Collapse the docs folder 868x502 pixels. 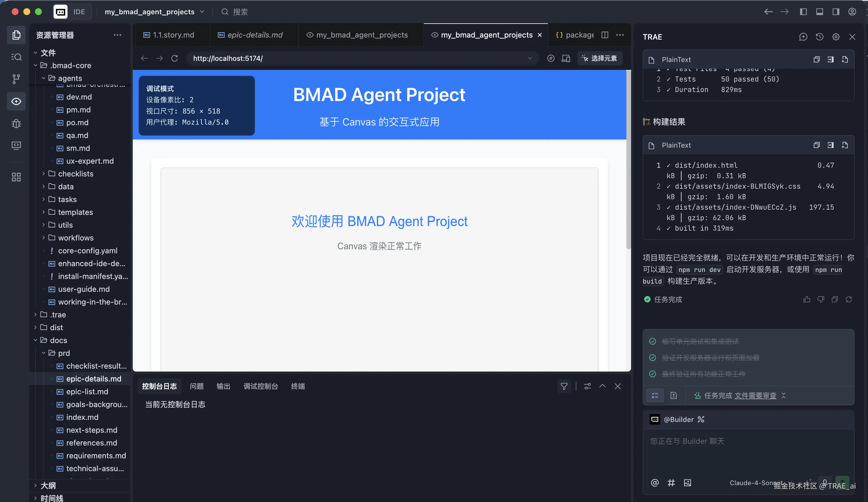tap(58, 340)
